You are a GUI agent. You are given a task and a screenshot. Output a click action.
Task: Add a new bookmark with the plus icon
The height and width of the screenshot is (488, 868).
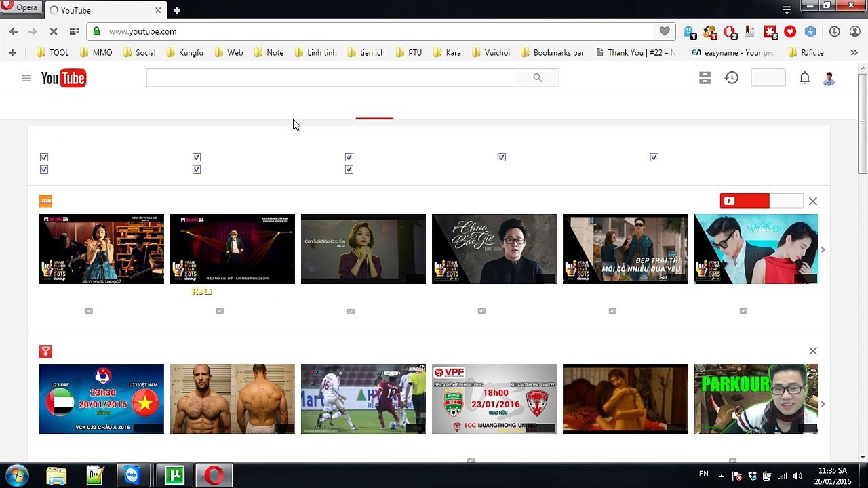click(12, 52)
